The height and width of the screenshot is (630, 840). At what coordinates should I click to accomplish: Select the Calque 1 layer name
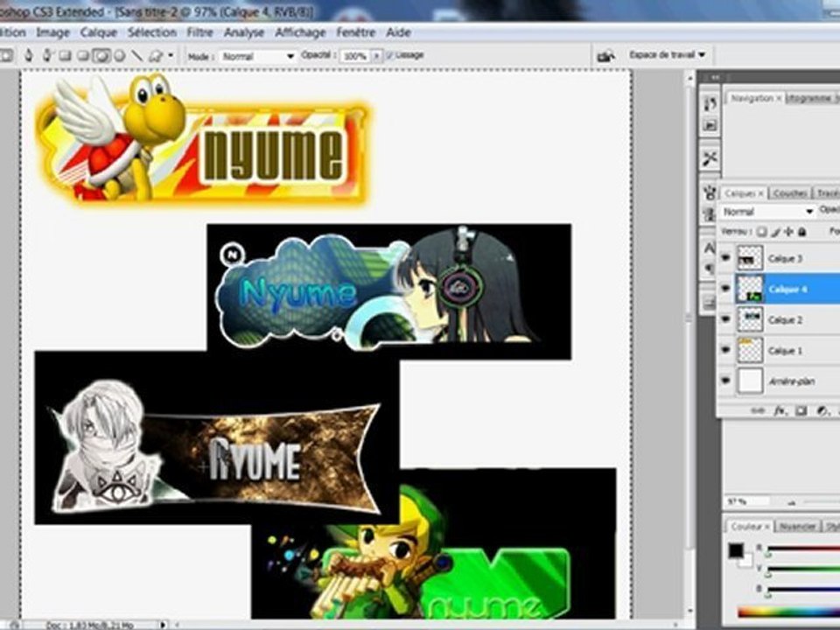786,351
